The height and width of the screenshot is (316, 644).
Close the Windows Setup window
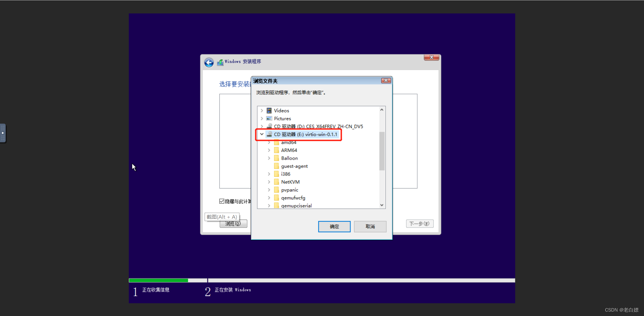point(432,57)
